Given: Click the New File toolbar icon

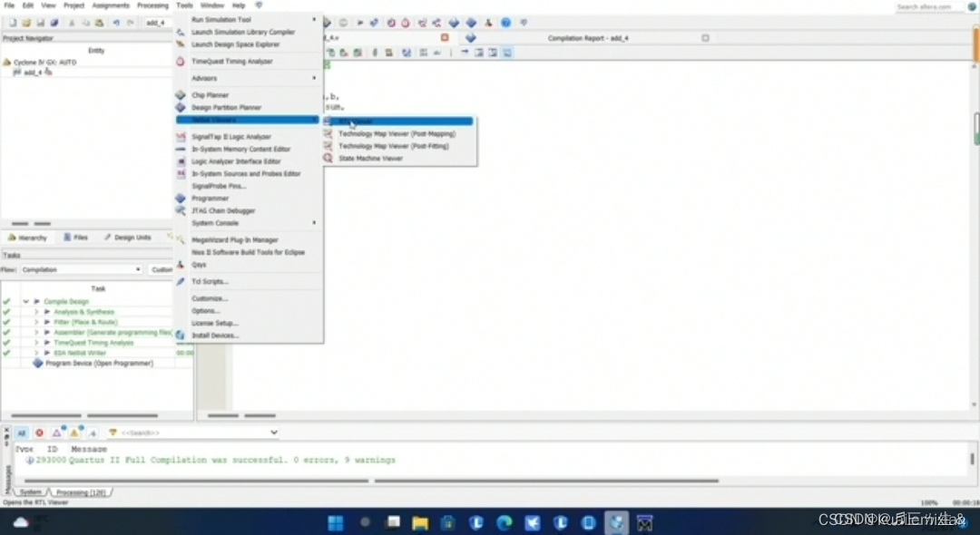Looking at the screenshot, I should pos(13,23).
